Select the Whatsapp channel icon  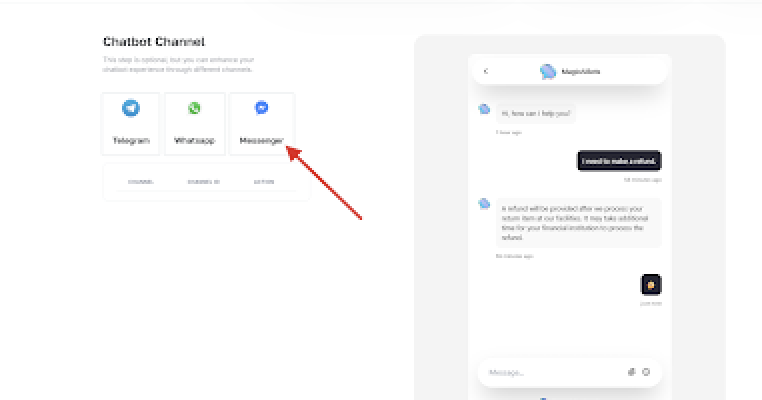point(195,108)
